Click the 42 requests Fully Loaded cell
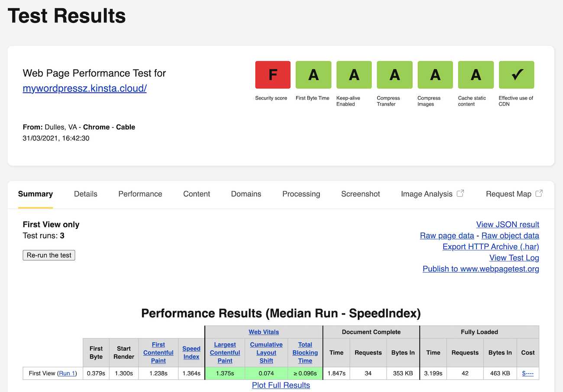Viewport: 563px width, 392px height. click(465, 373)
